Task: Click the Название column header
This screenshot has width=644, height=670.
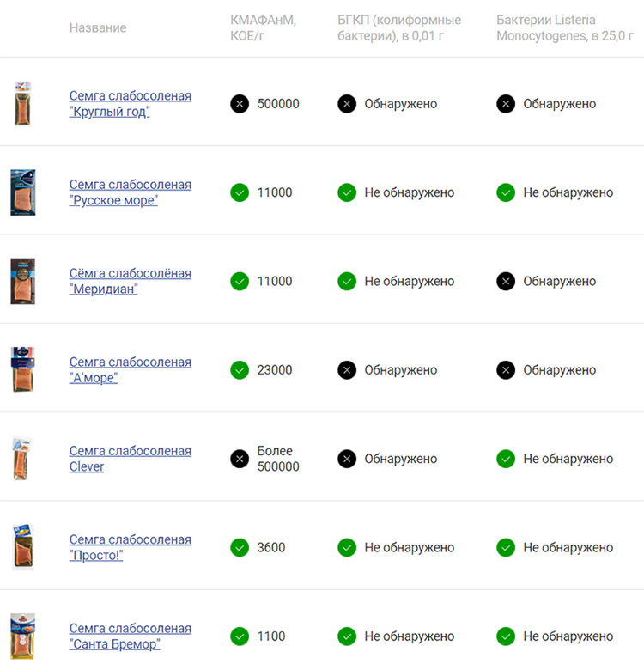Action: (x=98, y=27)
